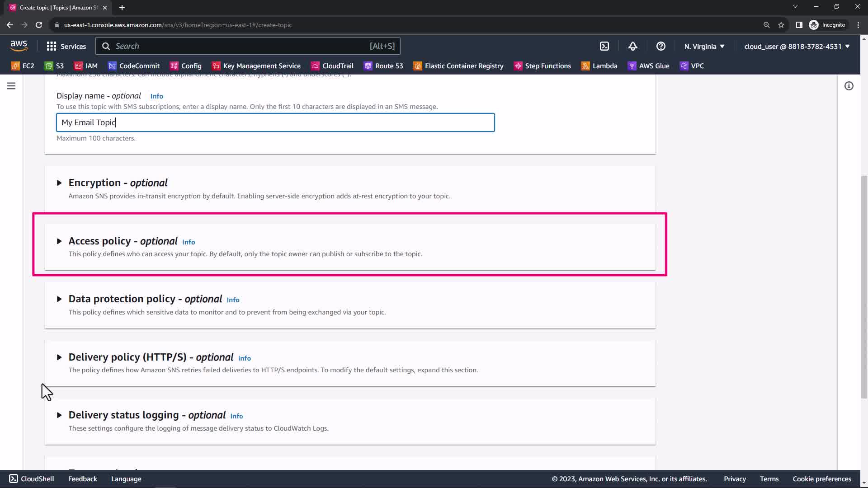Open the help question mark icon
Viewport: 868px width, 488px height.
[660, 46]
